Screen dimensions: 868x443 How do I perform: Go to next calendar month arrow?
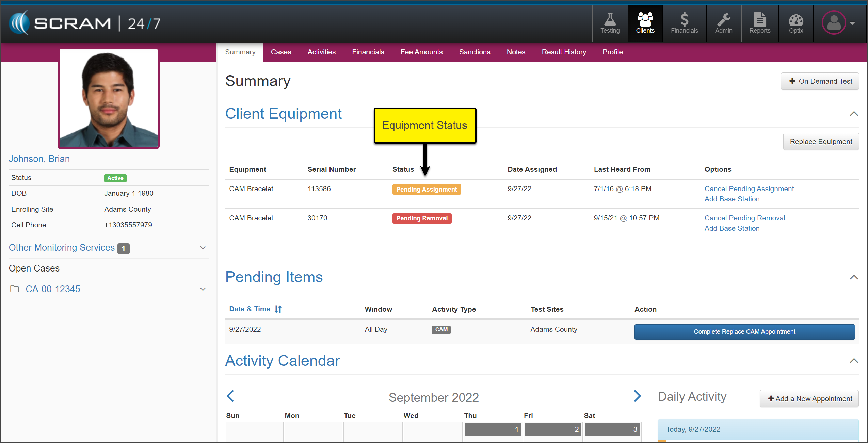pyautogui.click(x=637, y=396)
